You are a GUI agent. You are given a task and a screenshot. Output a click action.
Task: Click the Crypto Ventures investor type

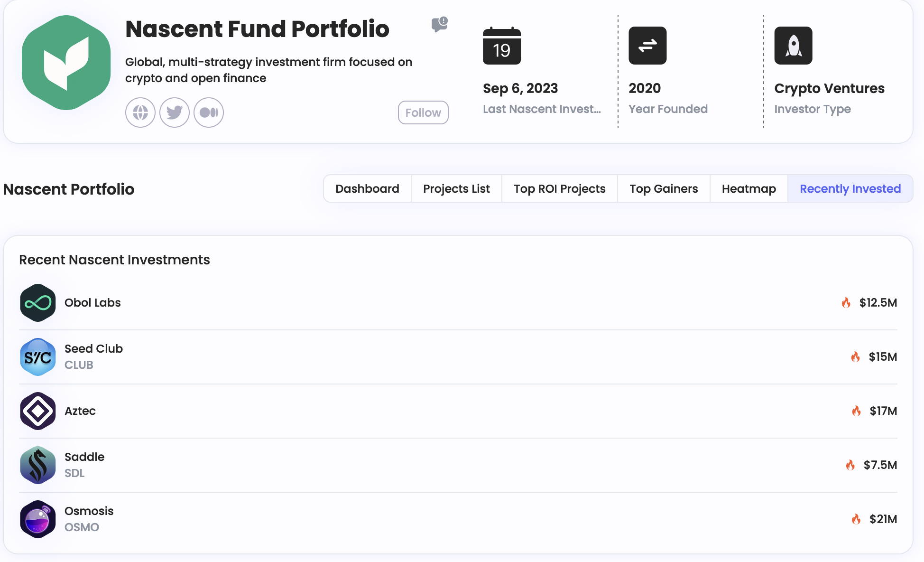[x=829, y=89]
